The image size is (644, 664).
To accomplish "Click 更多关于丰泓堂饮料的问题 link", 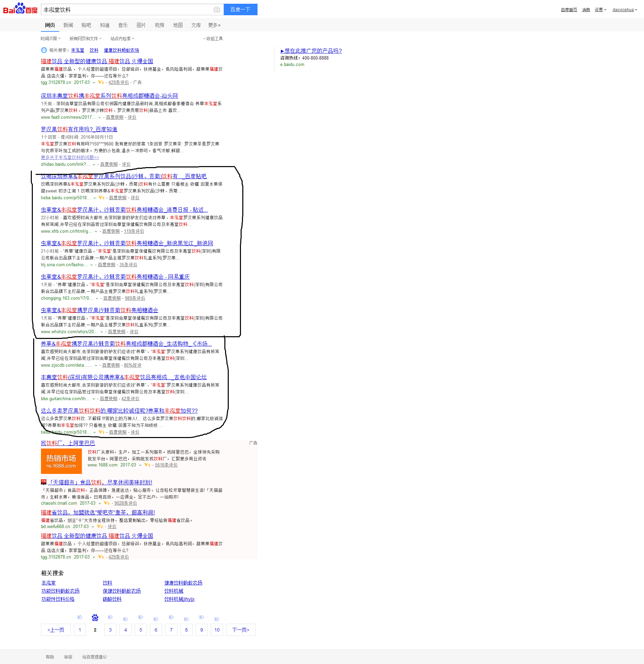I will [x=70, y=158].
